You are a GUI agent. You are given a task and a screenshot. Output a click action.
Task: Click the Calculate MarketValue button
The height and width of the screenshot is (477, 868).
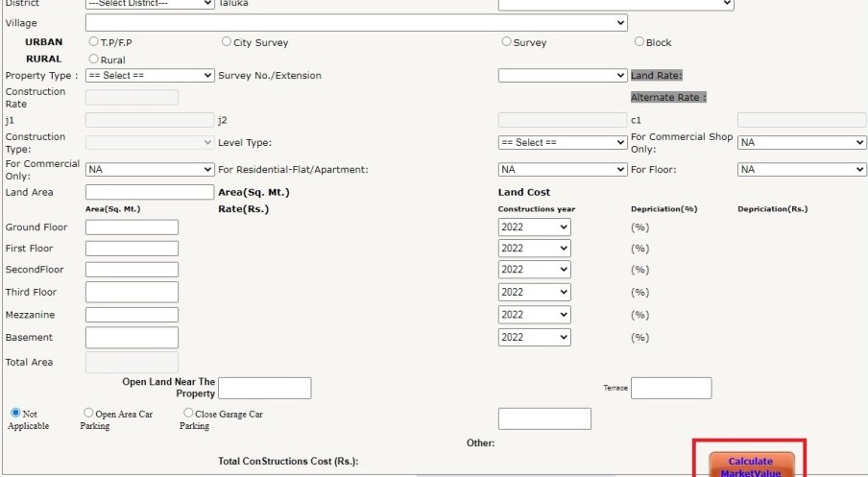pos(751,465)
